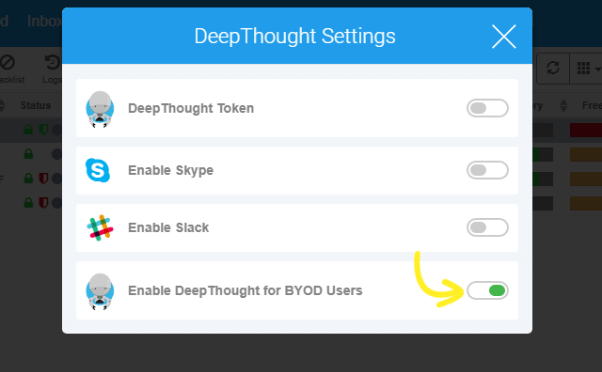Open the Logs history icon
The image size is (602, 372).
point(53,62)
